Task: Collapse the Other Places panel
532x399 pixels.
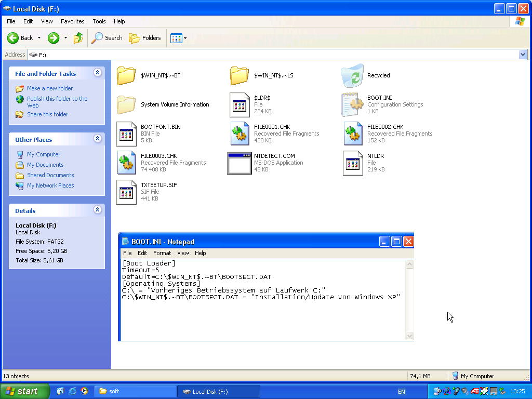Action: (97, 138)
